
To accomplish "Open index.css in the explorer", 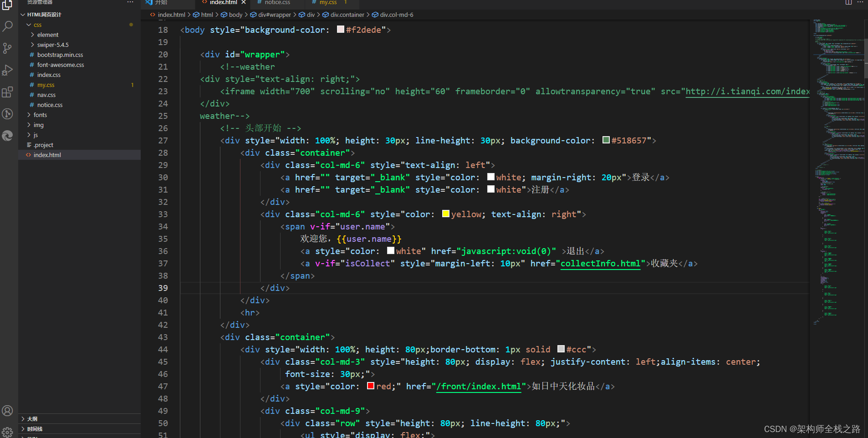I will click(x=79, y=75).
